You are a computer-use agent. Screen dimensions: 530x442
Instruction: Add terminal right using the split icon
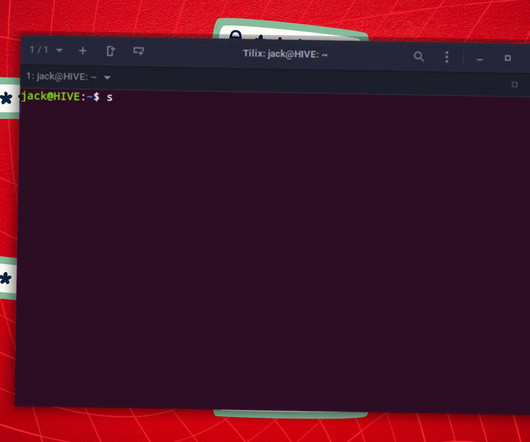tap(111, 51)
